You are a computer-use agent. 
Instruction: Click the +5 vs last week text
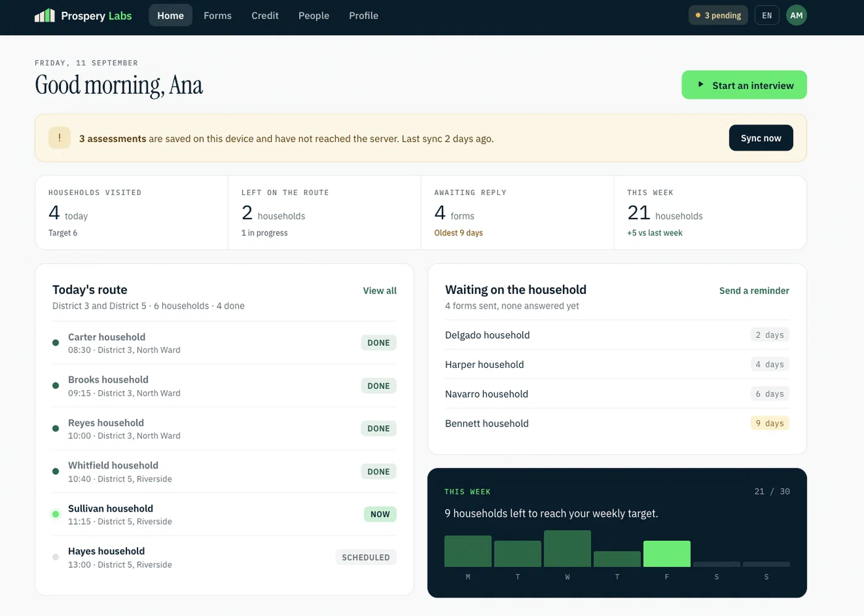click(x=655, y=233)
